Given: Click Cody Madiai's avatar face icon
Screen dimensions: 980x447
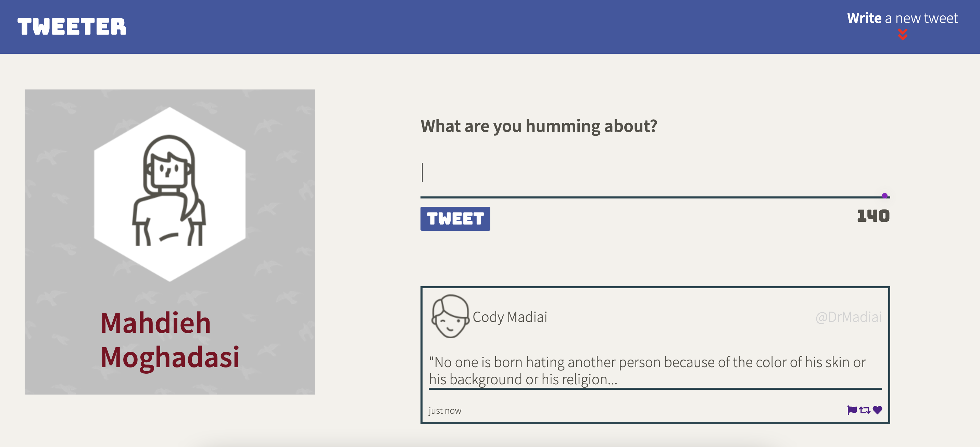Looking at the screenshot, I should coord(450,316).
